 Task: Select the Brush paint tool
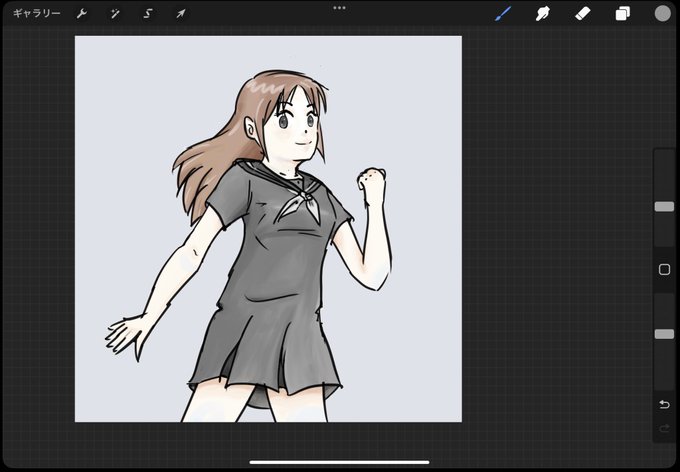(x=503, y=14)
